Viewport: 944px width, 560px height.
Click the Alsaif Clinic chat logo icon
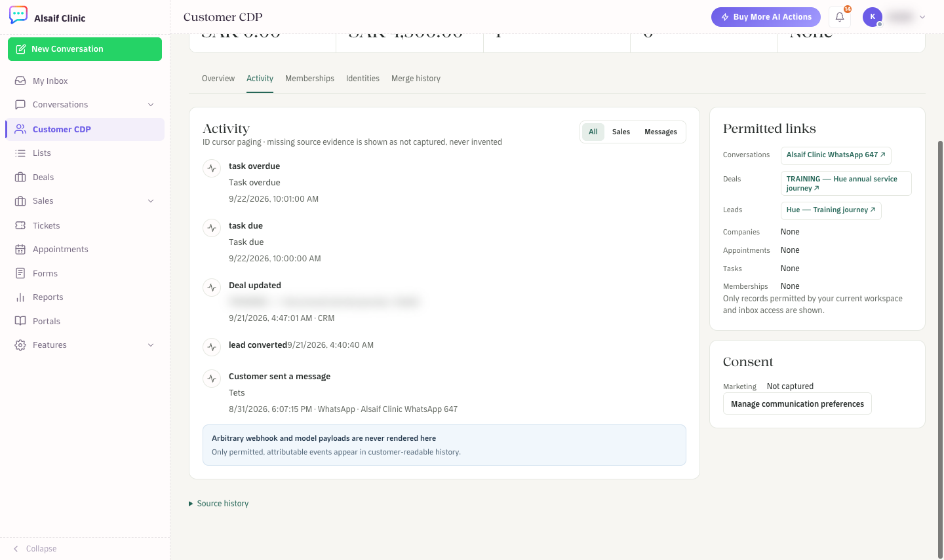pyautogui.click(x=18, y=15)
